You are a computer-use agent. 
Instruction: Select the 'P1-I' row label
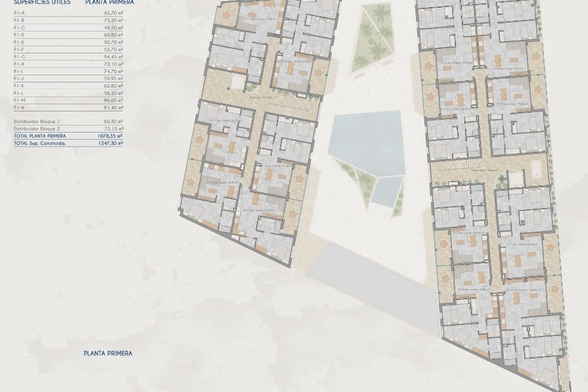pyautogui.click(x=20, y=72)
